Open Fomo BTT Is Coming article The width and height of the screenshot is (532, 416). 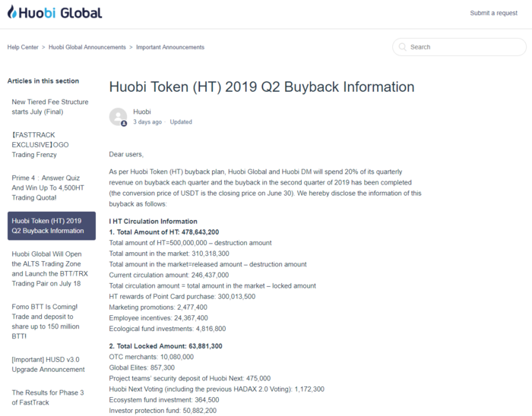46,321
